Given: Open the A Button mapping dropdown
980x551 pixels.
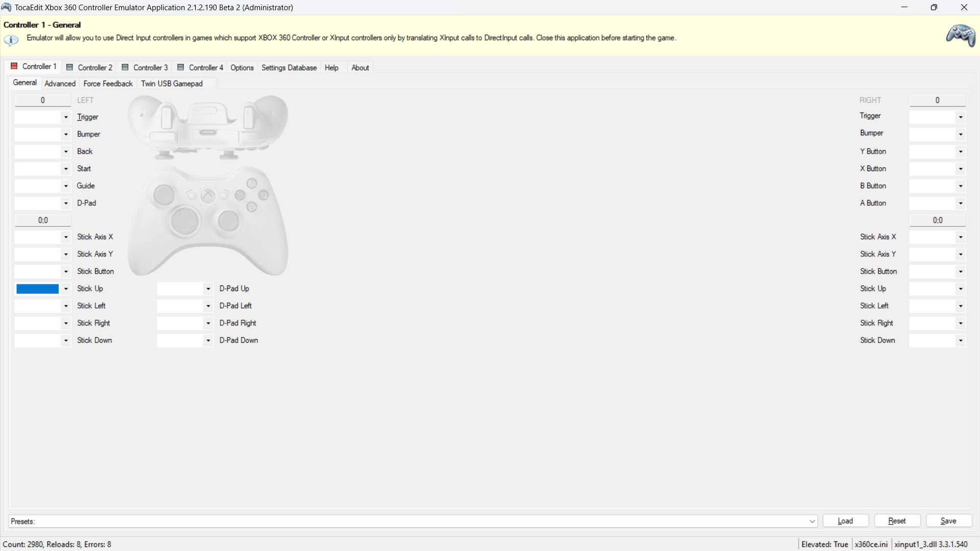Looking at the screenshot, I should tap(961, 203).
